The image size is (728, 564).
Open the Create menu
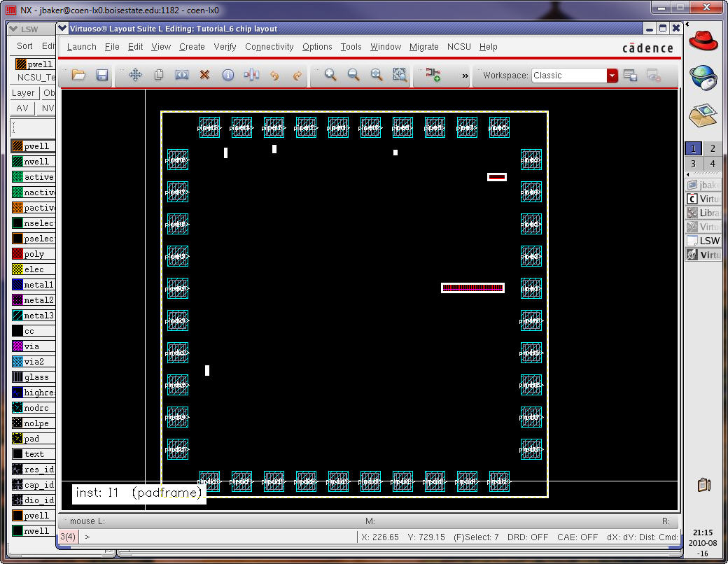[x=192, y=47]
